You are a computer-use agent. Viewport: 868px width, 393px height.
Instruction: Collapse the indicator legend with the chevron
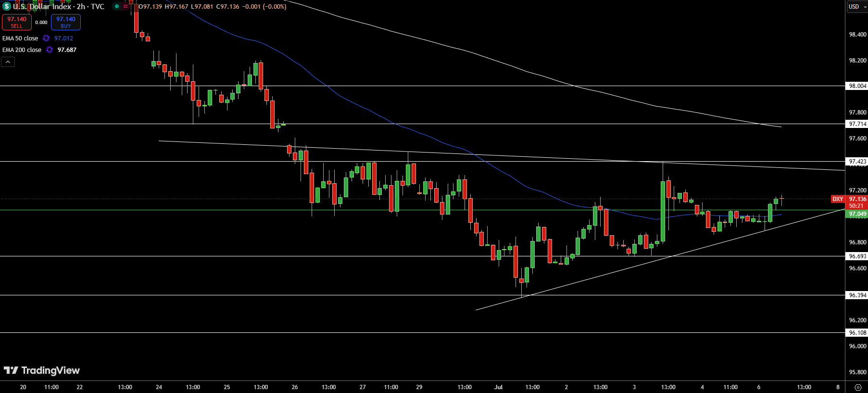coord(8,62)
